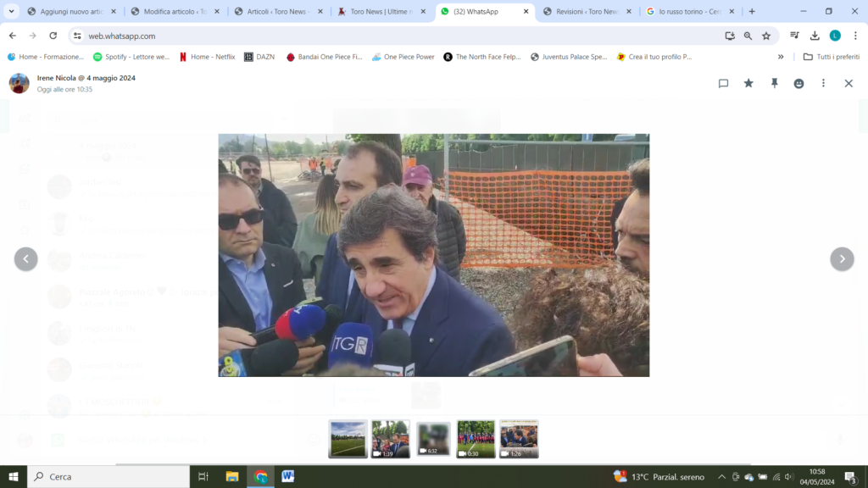The width and height of the screenshot is (868, 488).
Task: Pin the media using the pushpin icon
Action: coord(774,83)
